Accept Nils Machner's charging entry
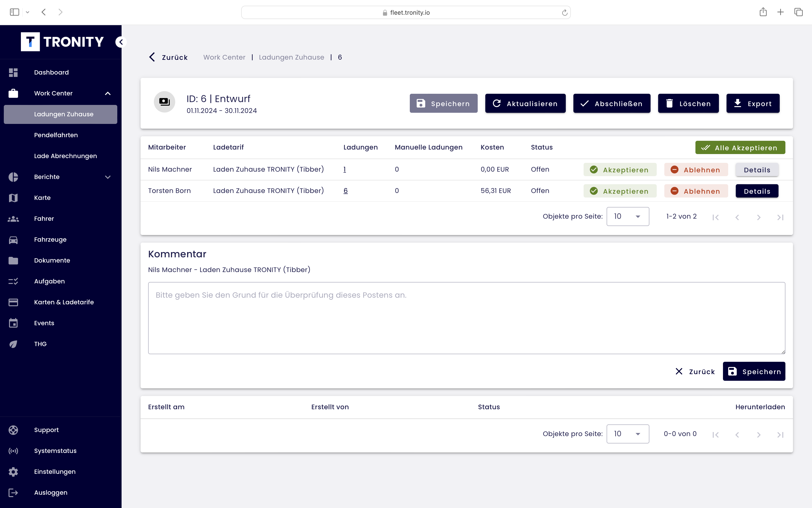 (619, 170)
